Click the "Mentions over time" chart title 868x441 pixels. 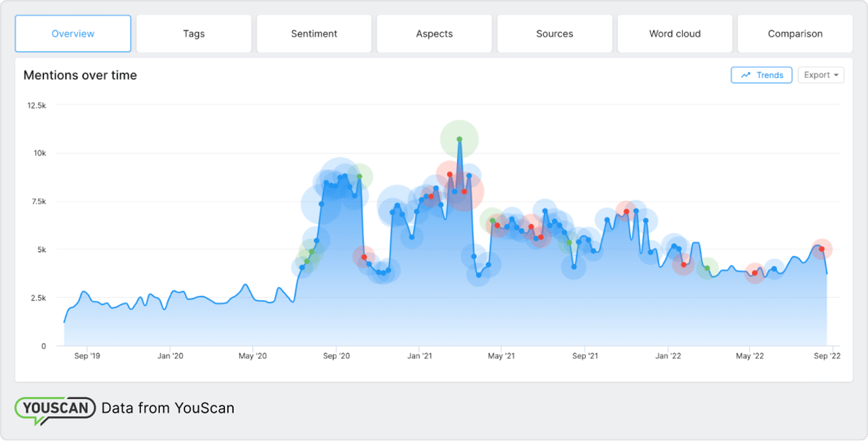coord(80,75)
